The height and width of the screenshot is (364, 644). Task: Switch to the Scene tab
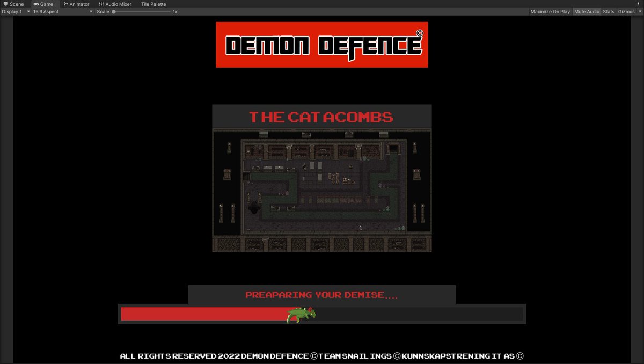click(x=13, y=4)
